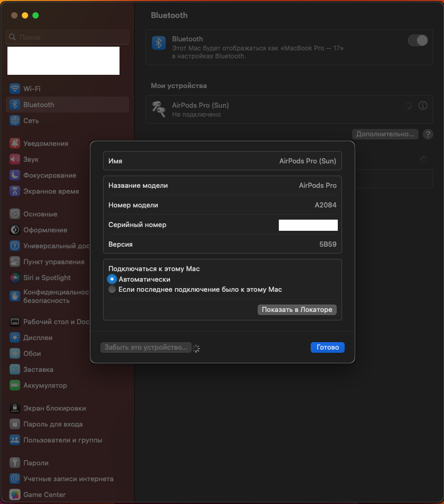Click the Экранное время hourglass icon
The height and width of the screenshot is (504, 444).
click(x=15, y=191)
